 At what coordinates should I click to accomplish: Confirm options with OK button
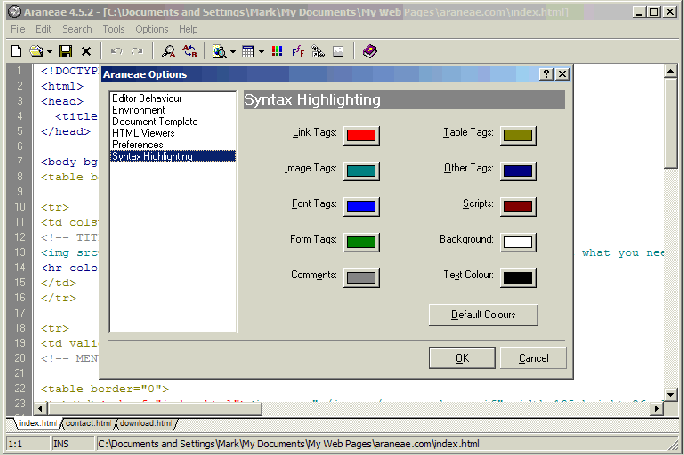coord(462,358)
